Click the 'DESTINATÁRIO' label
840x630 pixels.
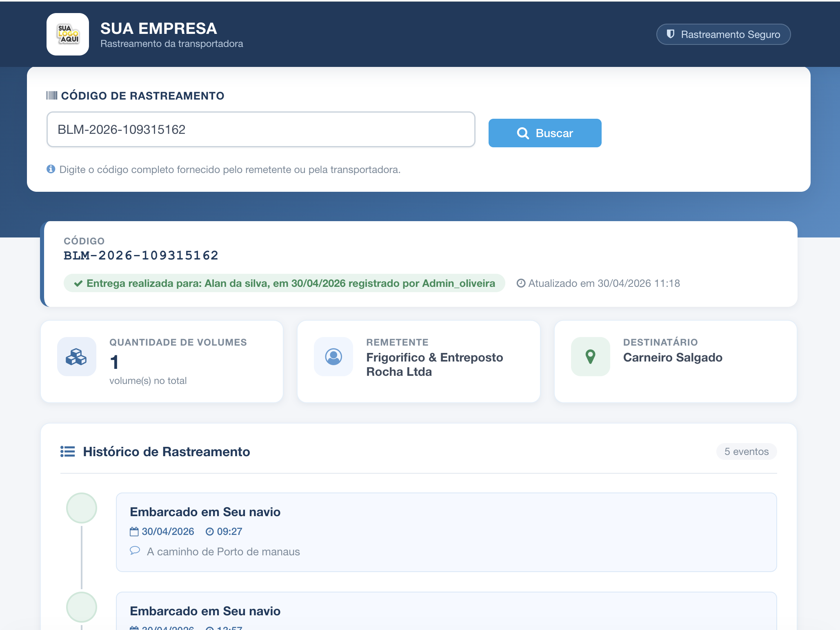pyautogui.click(x=660, y=342)
